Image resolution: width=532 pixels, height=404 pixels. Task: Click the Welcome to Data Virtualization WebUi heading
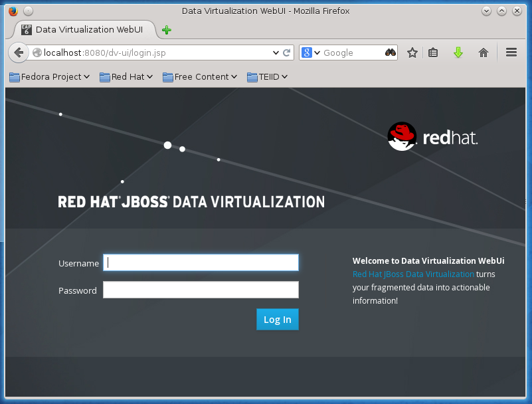pyautogui.click(x=428, y=260)
